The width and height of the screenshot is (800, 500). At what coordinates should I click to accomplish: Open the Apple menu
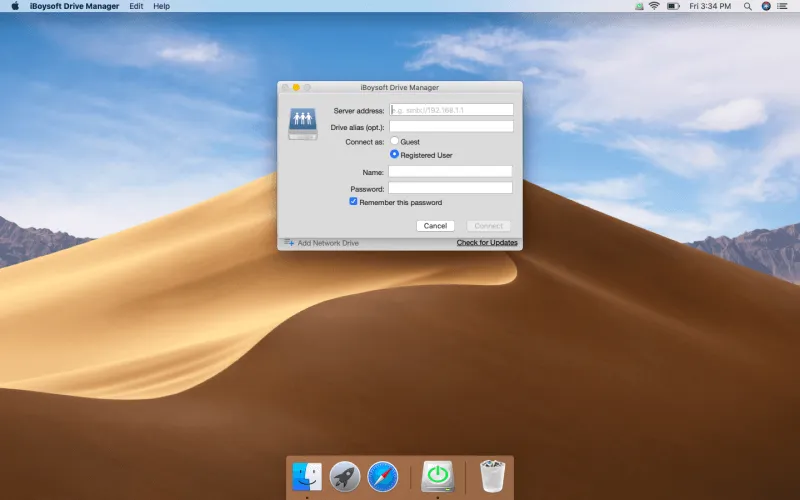pos(15,6)
